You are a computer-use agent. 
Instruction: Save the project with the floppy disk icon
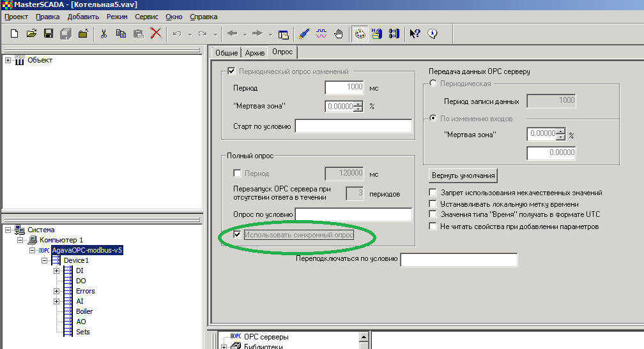[49, 34]
